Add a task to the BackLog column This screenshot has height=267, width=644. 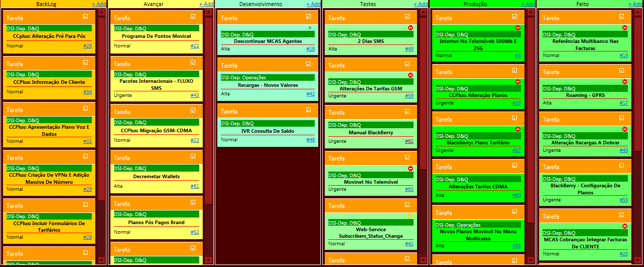[x=99, y=4]
